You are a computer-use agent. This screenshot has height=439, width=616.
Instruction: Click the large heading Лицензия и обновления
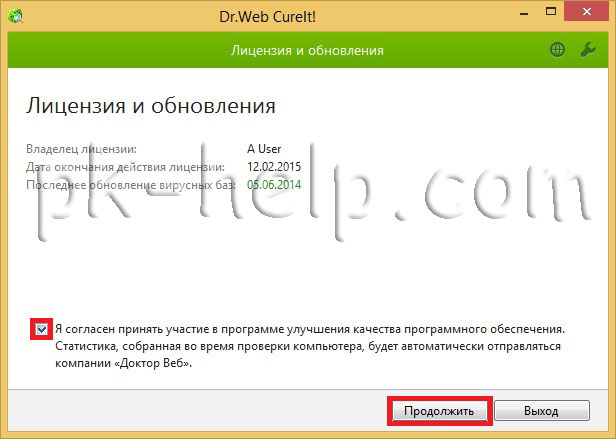click(x=151, y=106)
